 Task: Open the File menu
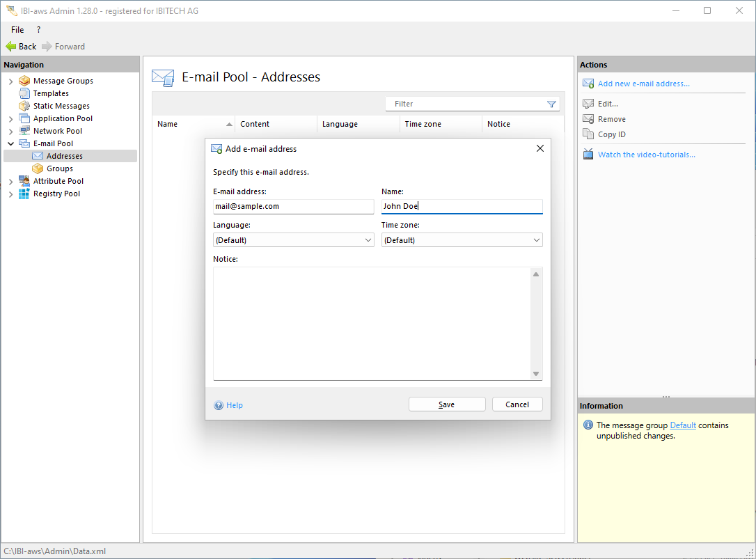17,30
